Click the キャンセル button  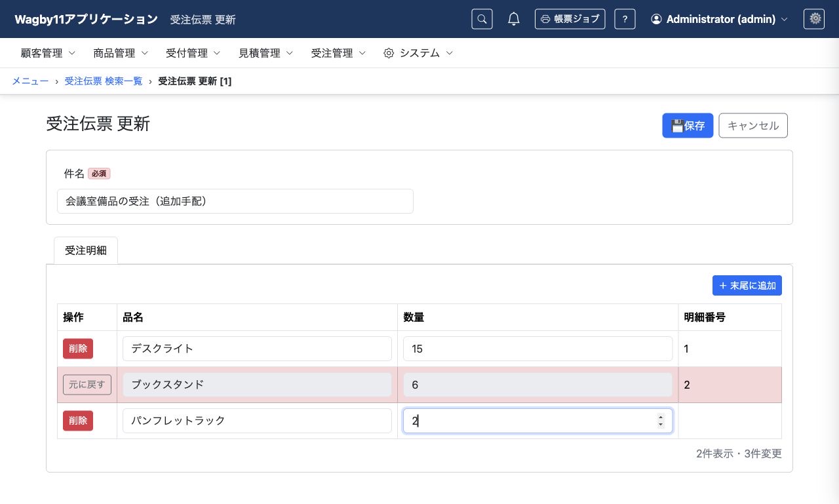(x=753, y=126)
